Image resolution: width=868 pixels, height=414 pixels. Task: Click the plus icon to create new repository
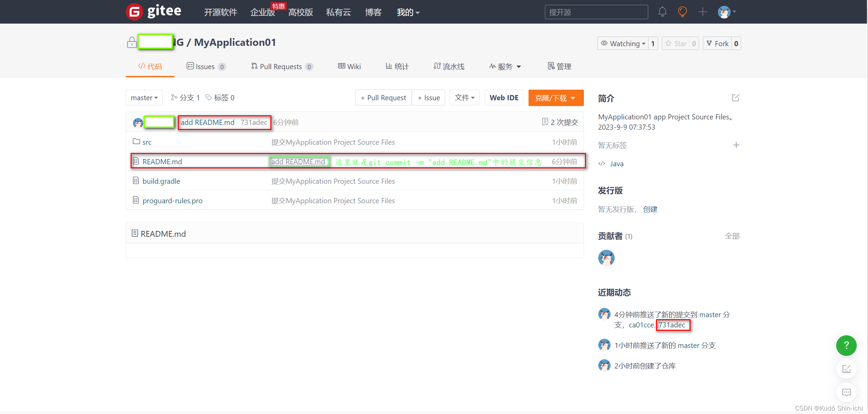click(x=703, y=12)
